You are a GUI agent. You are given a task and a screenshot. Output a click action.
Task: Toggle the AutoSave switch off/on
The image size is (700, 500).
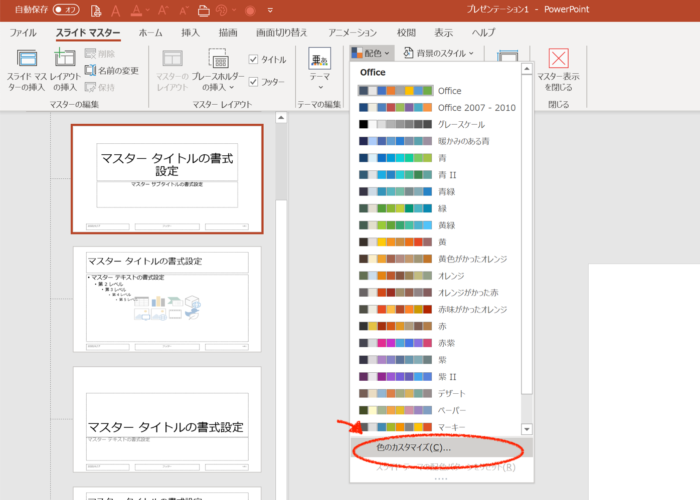[x=66, y=9]
